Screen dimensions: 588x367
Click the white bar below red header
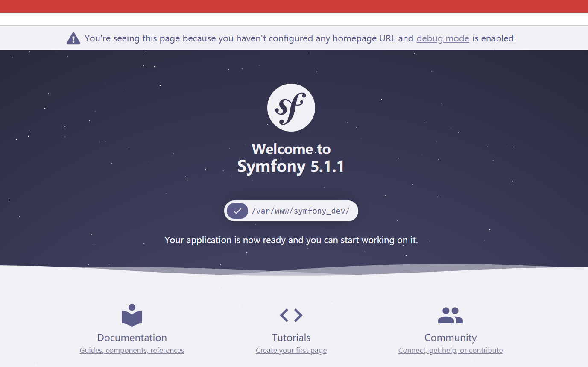point(294,20)
